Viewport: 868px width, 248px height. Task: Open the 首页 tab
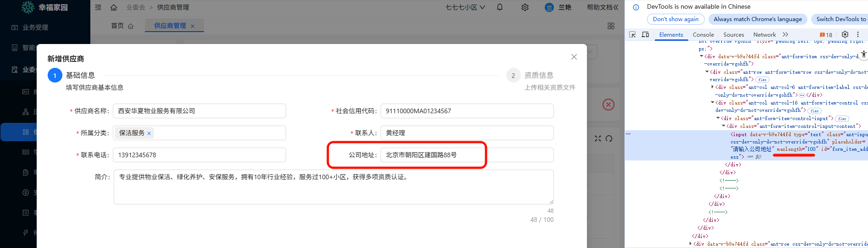[x=122, y=26]
